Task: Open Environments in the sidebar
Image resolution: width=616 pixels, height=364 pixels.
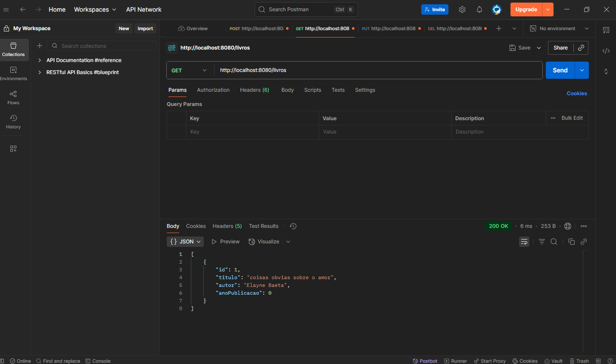Action: coord(13,73)
